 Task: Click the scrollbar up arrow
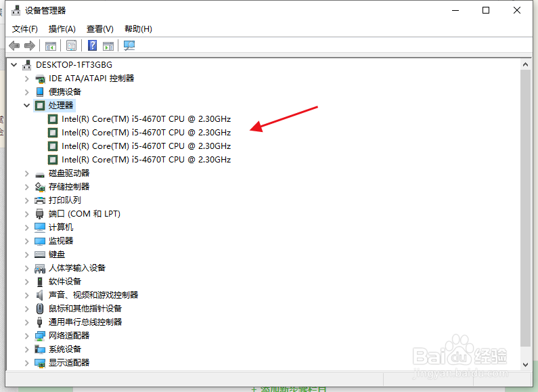(525, 64)
